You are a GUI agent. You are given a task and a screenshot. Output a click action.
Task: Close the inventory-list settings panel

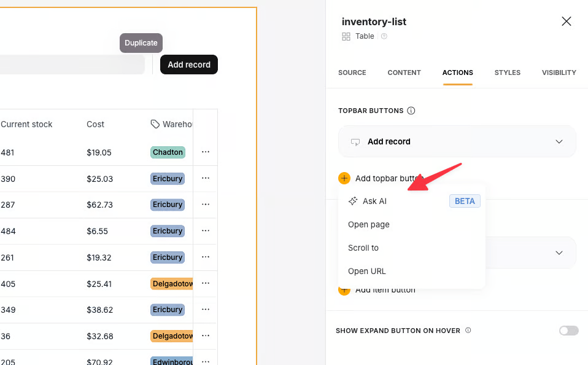567,22
